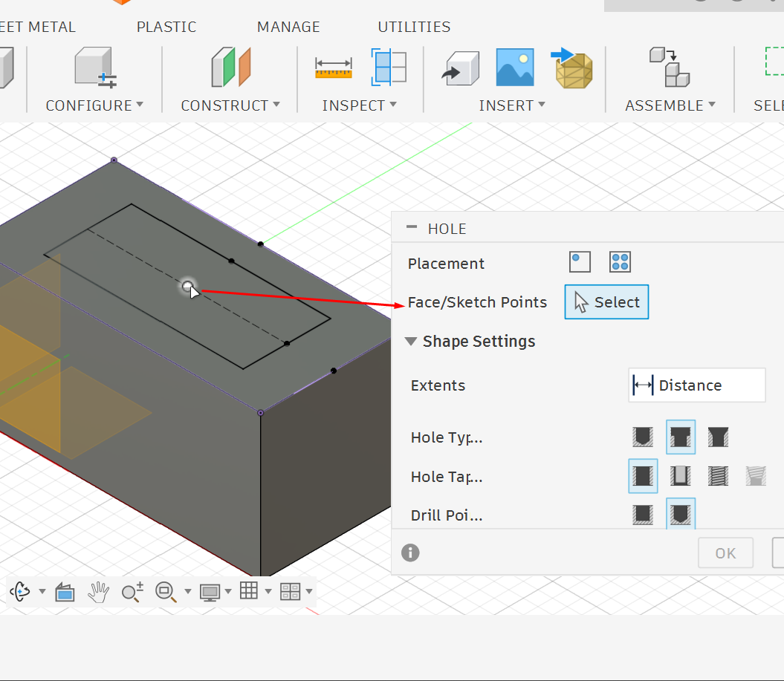Select the Simple hole type
The width and height of the screenshot is (784, 681).
[x=643, y=437]
